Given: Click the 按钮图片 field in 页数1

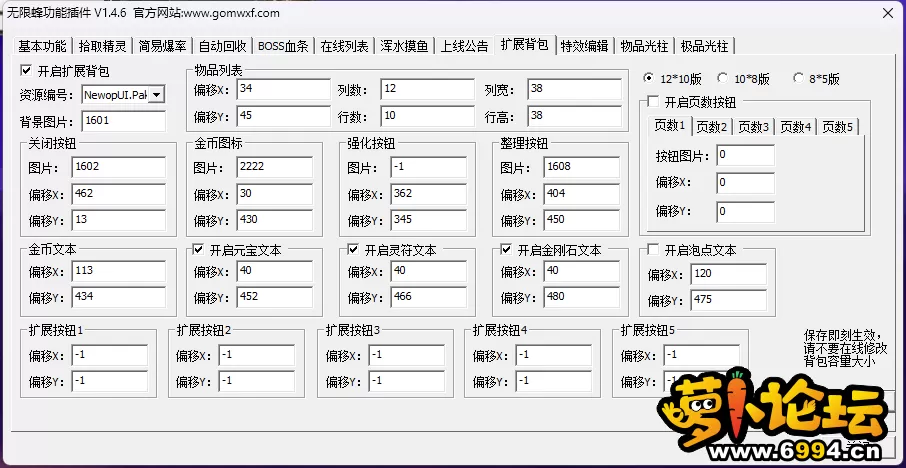Looking at the screenshot, I should point(745,155).
